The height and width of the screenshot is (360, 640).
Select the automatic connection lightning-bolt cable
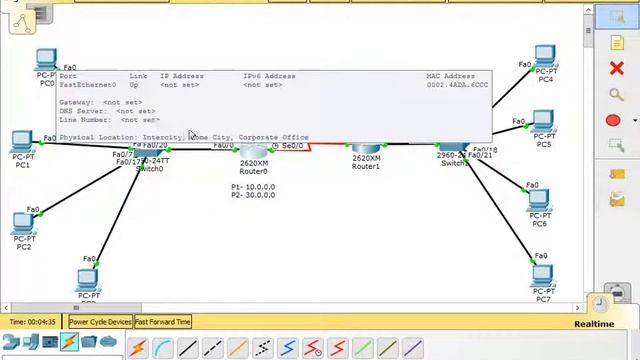pyautogui.click(x=138, y=348)
